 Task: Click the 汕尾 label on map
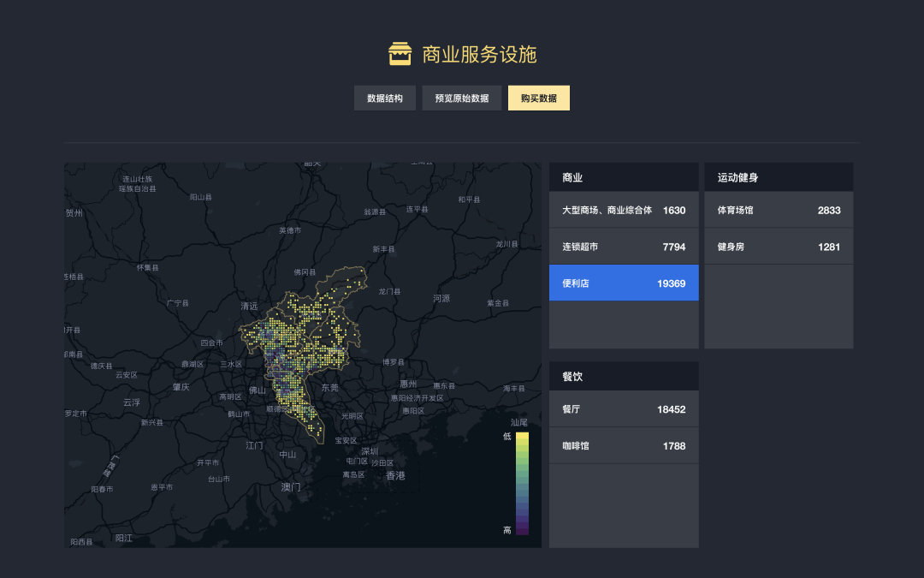click(519, 422)
